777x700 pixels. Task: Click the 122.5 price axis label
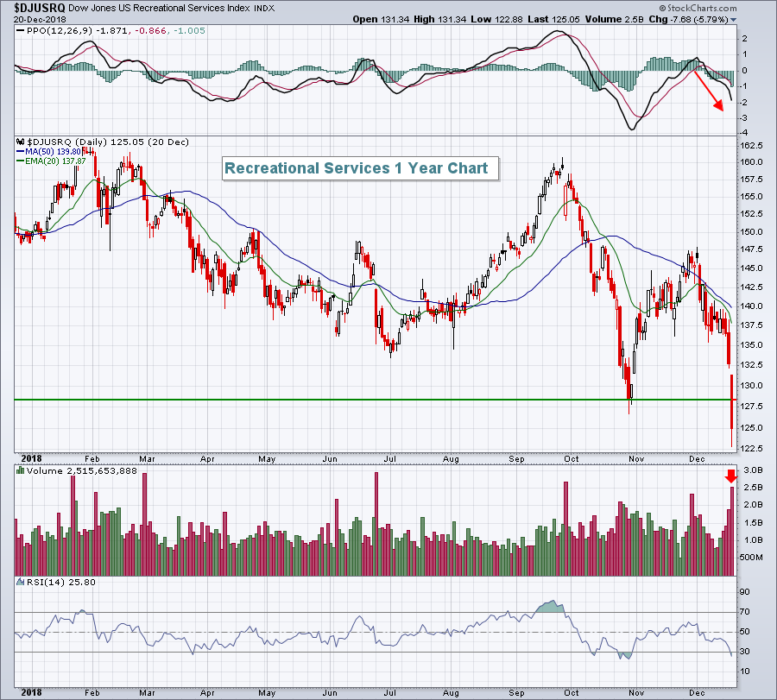pos(752,448)
